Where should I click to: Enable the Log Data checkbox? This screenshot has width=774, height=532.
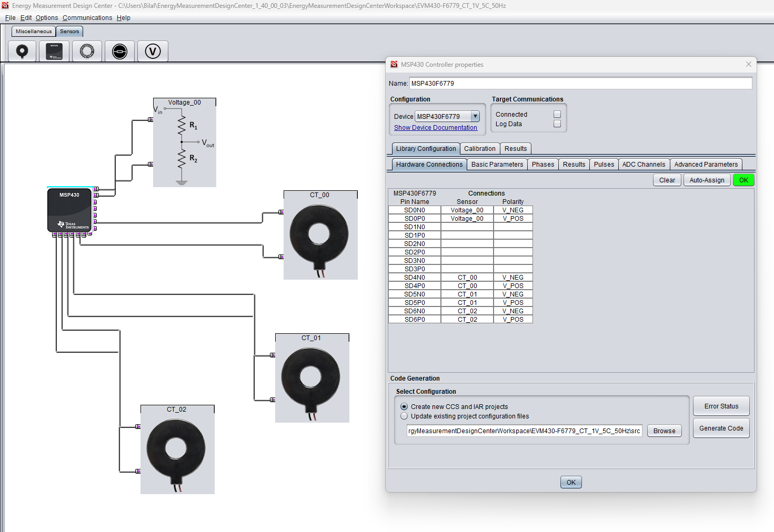(557, 124)
